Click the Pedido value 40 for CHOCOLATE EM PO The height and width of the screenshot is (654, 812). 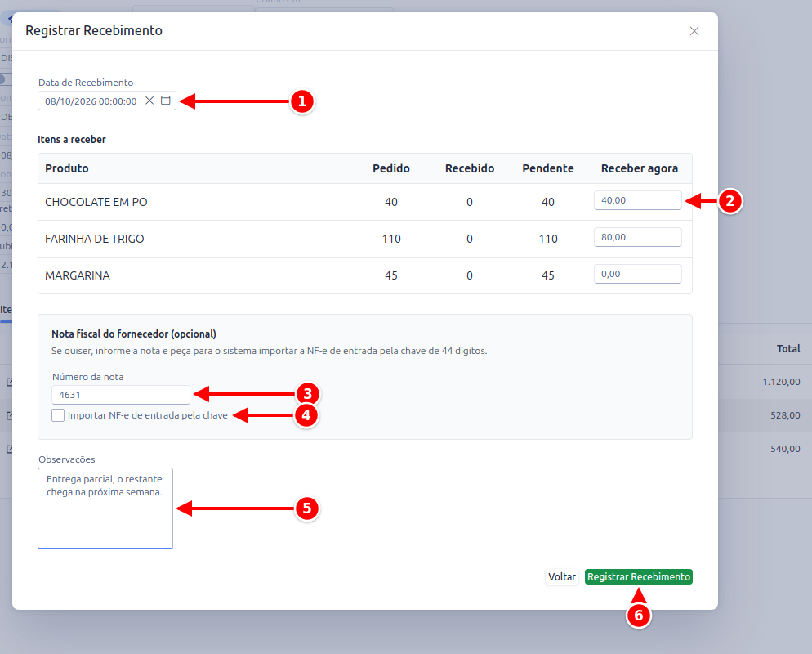pos(391,202)
